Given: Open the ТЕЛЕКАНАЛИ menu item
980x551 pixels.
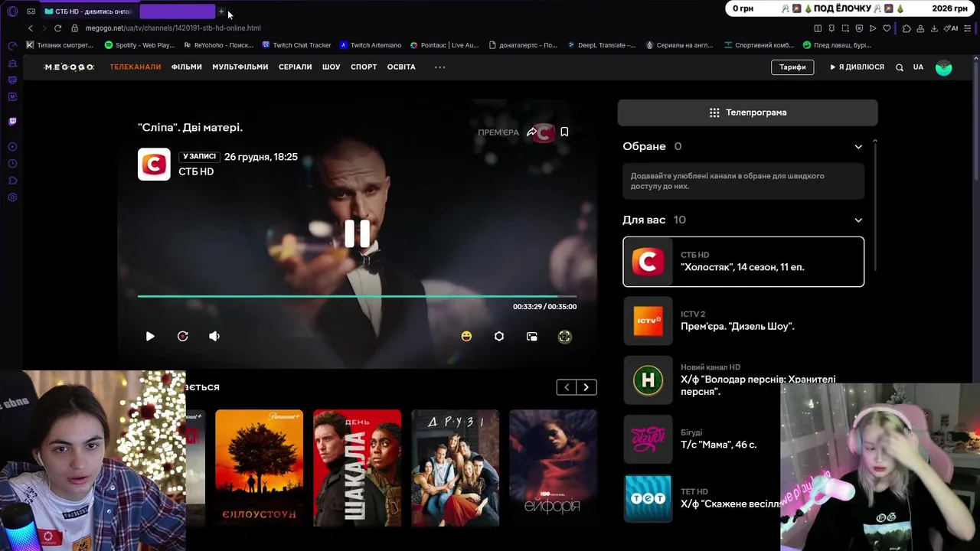Looking at the screenshot, I should (x=135, y=67).
